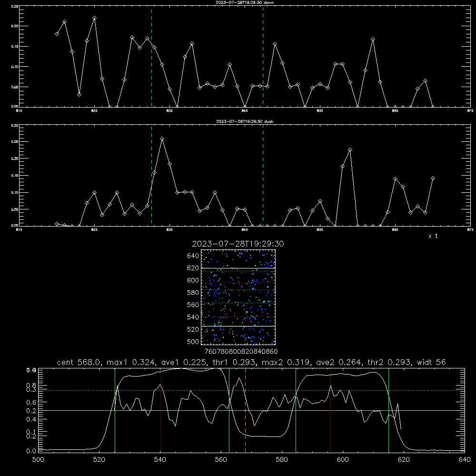Select the green vertical line near 615 in bottom plot
476x476 pixels.
click(388, 410)
